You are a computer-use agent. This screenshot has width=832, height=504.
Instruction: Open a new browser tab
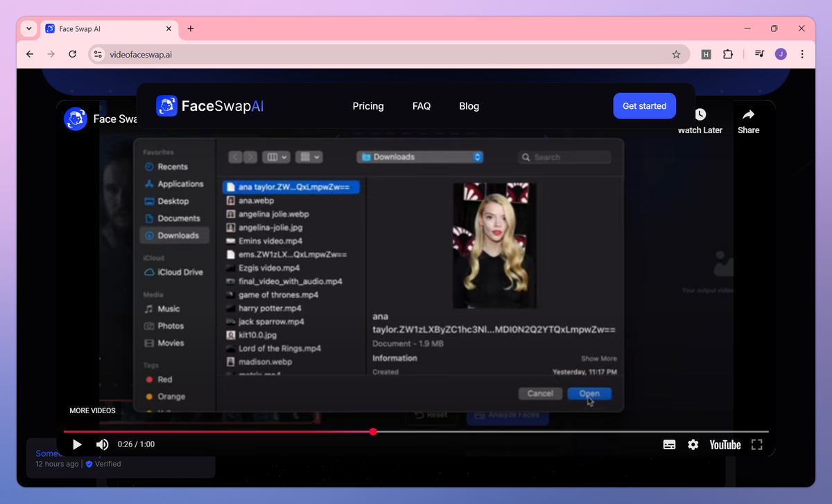(x=191, y=29)
